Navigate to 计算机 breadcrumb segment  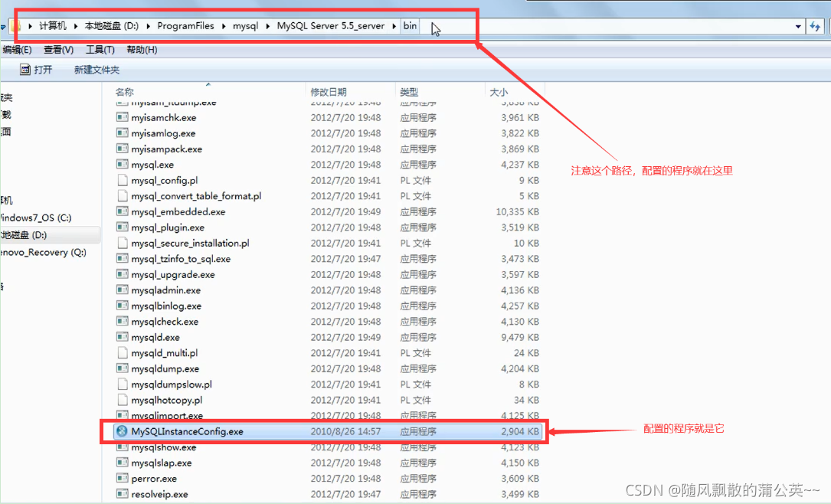click(53, 26)
